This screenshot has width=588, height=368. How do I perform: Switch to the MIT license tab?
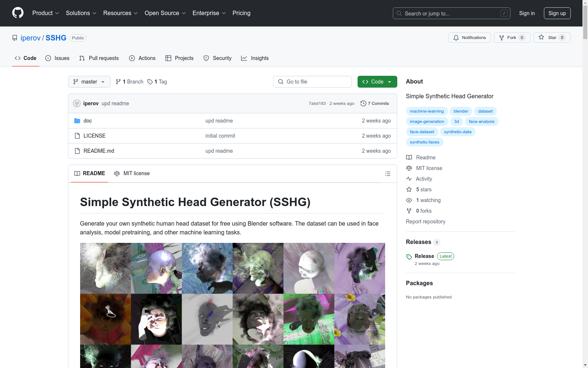132,173
